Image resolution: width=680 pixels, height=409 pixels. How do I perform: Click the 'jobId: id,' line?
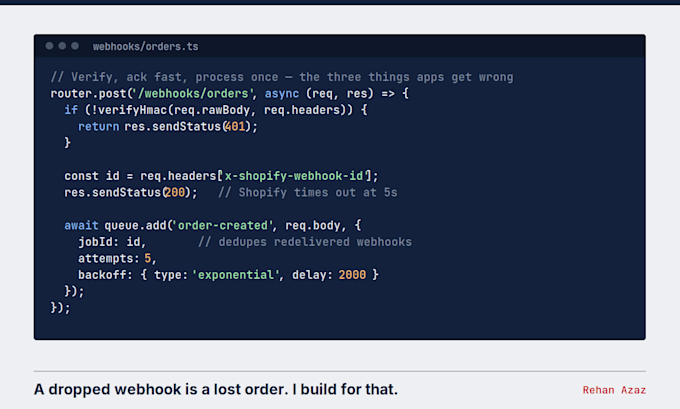tap(112, 242)
